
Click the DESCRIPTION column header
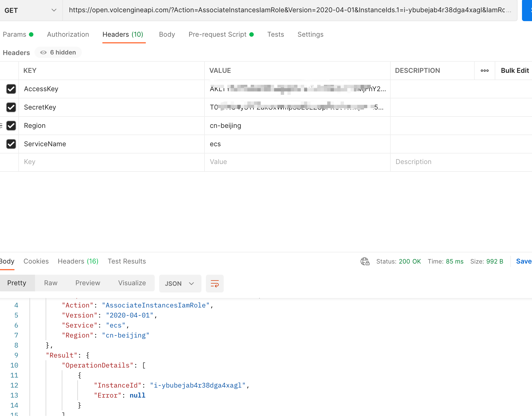(417, 71)
